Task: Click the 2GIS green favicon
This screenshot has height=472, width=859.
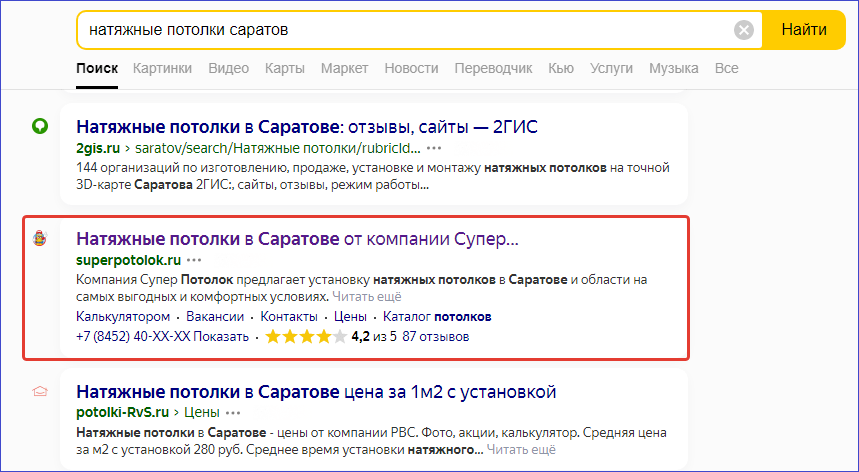Action: 40,127
